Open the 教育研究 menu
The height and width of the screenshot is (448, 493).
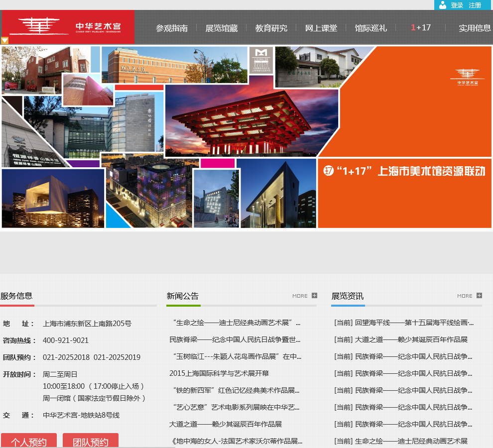(x=271, y=28)
